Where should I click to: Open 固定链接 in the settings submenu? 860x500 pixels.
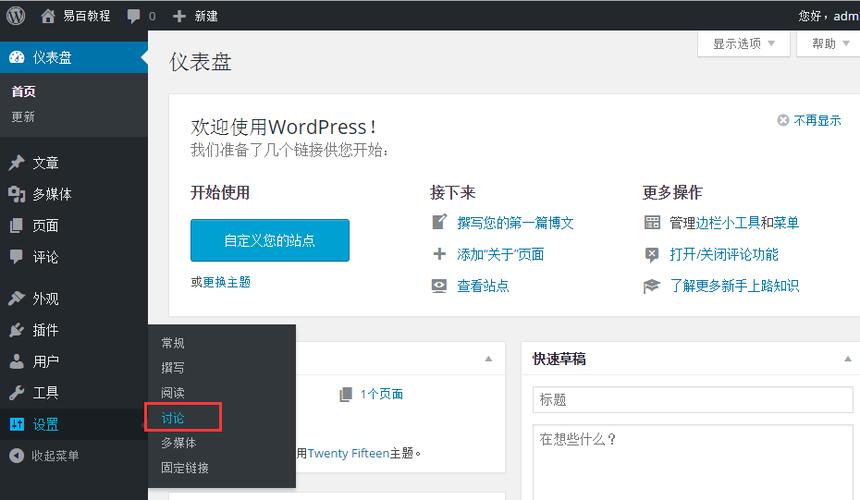pos(185,468)
